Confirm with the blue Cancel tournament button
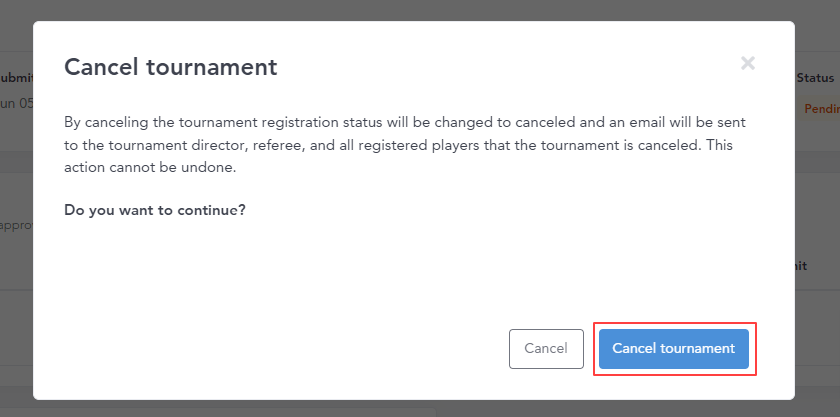 click(x=673, y=348)
